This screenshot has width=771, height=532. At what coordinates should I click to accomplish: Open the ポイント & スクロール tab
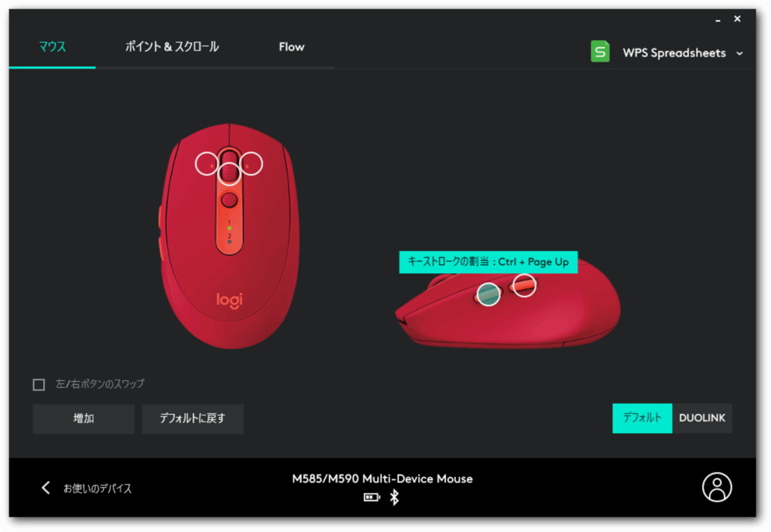click(x=172, y=47)
